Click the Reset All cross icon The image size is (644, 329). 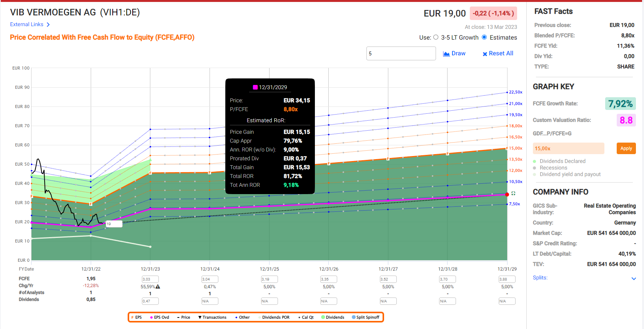(x=485, y=54)
